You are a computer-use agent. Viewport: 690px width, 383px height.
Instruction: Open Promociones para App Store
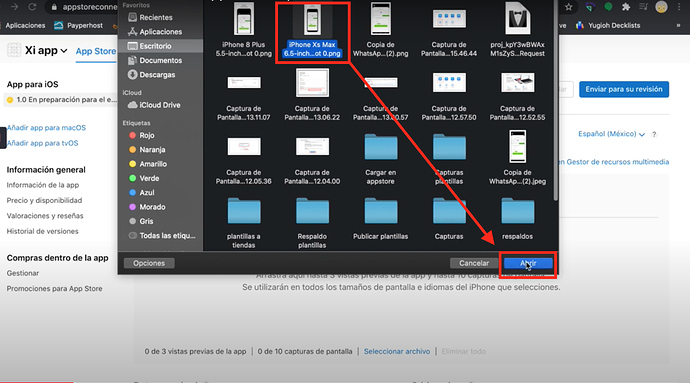pos(54,288)
